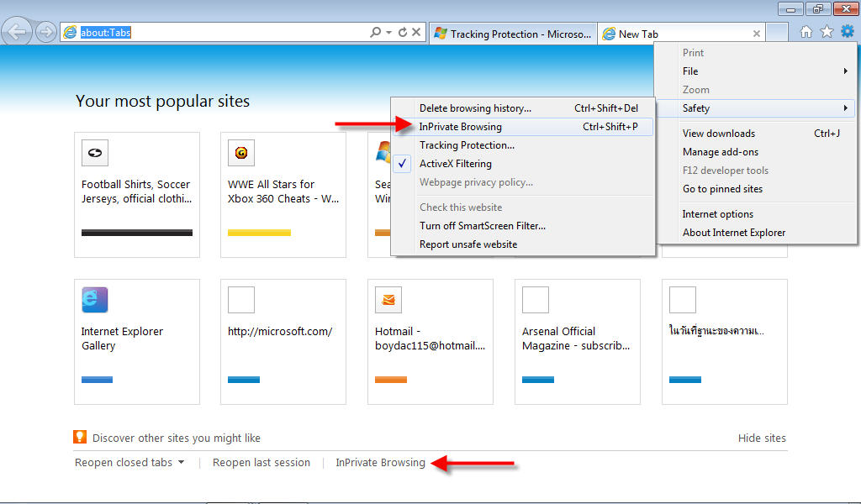Select View downloads in Tools menu
The height and width of the screenshot is (504, 861).
(x=756, y=134)
